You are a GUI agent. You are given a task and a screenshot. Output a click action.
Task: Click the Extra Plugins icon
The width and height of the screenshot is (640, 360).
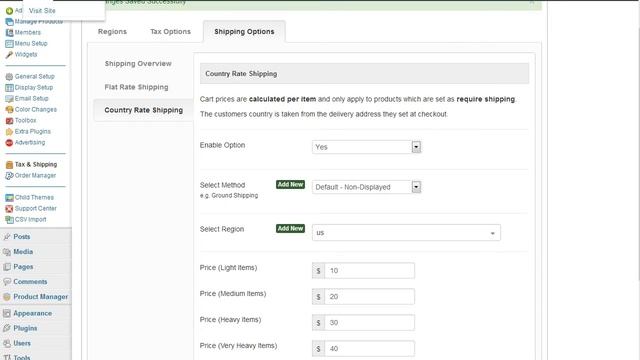[x=9, y=132]
